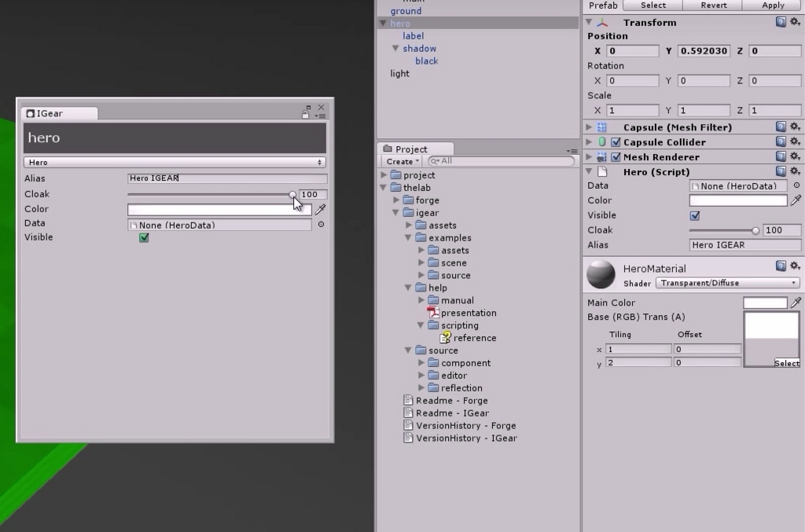Click the texture Select button
Image resolution: width=805 pixels, height=532 pixels.
[x=786, y=363]
